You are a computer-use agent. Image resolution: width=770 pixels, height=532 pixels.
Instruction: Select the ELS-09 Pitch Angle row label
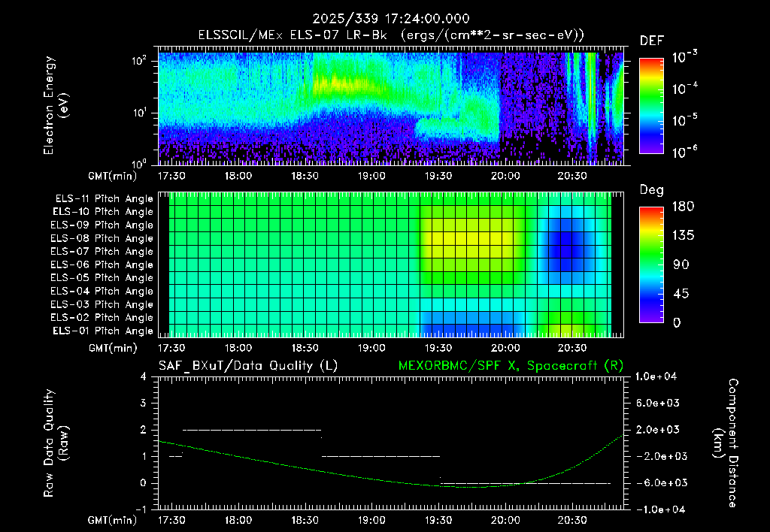[102, 225]
